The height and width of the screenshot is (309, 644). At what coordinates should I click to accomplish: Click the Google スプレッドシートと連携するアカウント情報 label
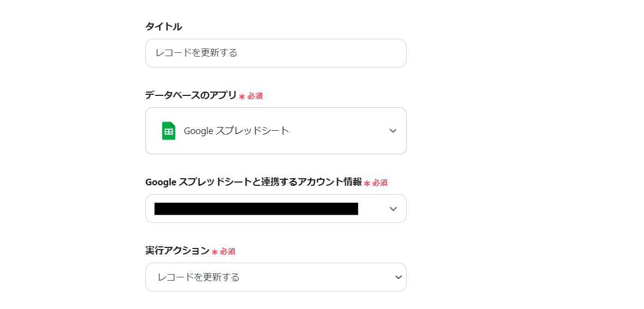253,182
